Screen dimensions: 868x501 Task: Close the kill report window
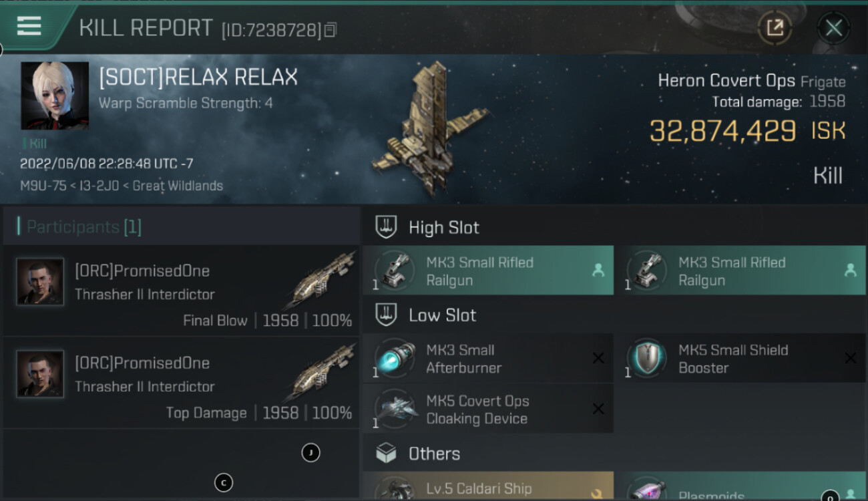[x=833, y=28]
